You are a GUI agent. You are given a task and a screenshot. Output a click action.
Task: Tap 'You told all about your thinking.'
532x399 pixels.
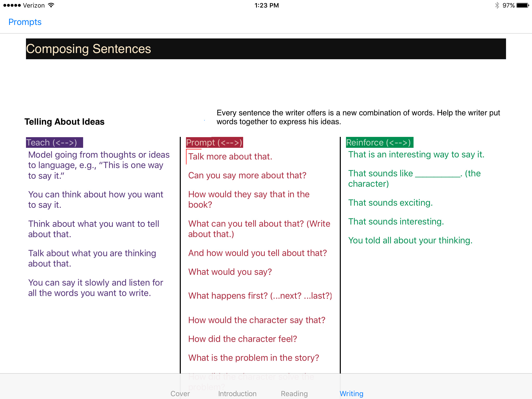pyautogui.click(x=410, y=241)
